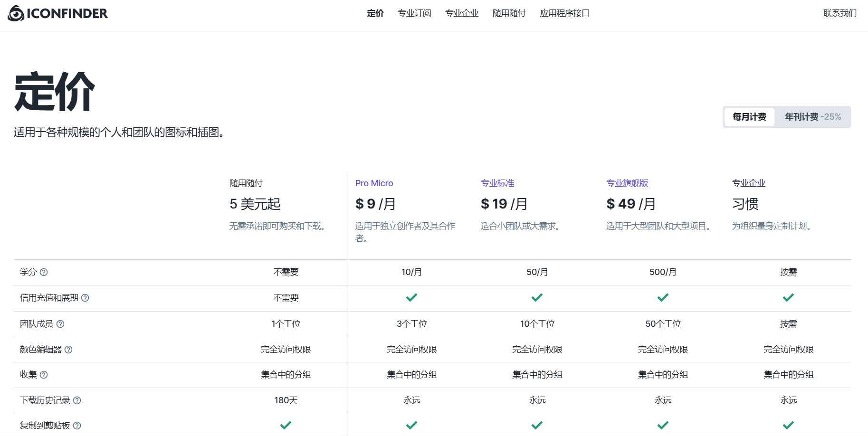Click the 10/月 credits cell
The width and height of the screenshot is (868, 436).
tap(411, 272)
